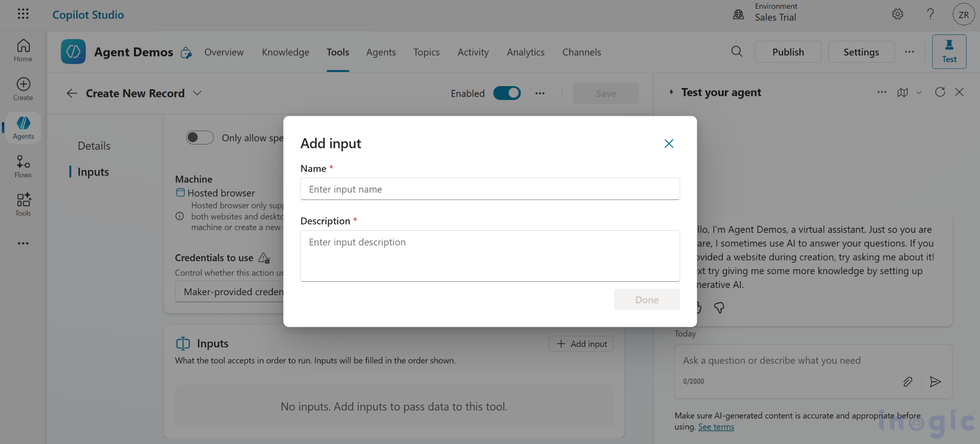Expand the Create New Record dropdown chevron
Image resolution: width=980 pixels, height=444 pixels.
[x=197, y=93]
